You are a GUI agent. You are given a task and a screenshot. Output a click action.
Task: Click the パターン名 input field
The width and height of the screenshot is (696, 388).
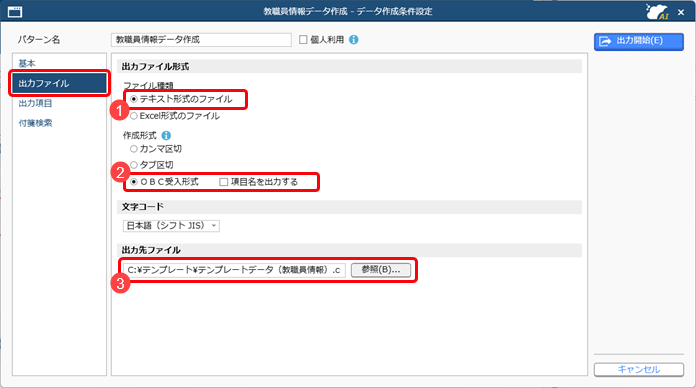tap(201, 40)
